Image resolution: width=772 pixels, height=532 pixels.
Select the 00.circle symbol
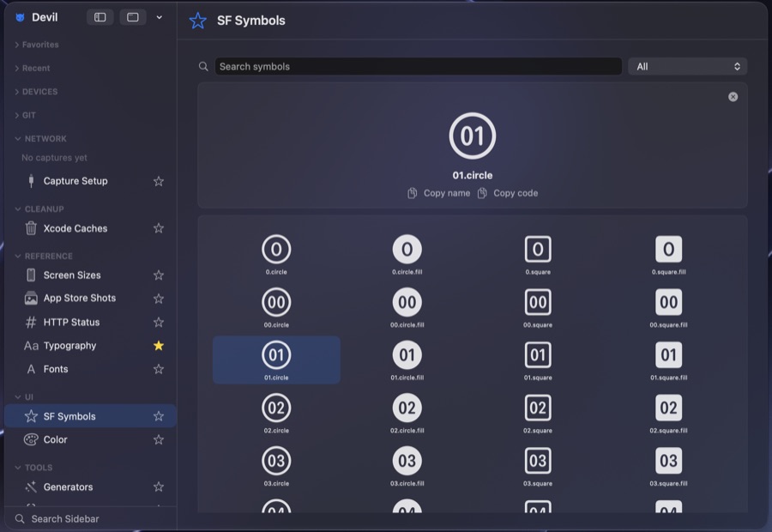coord(276,307)
